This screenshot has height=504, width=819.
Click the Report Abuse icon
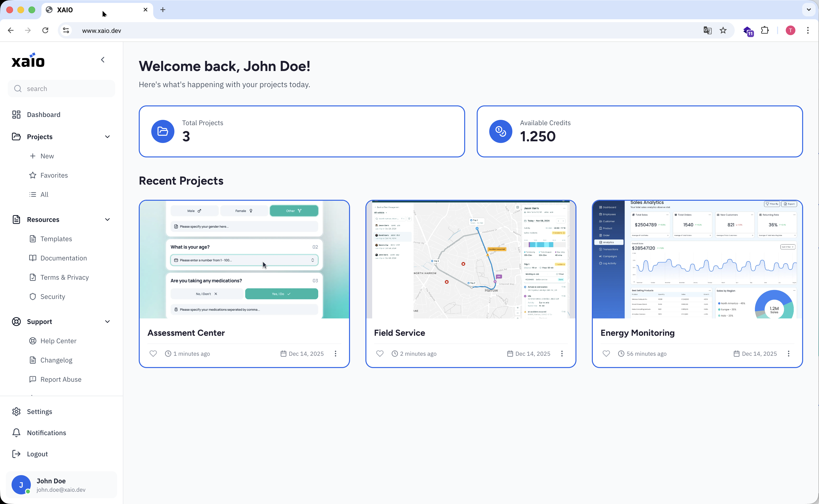pyautogui.click(x=33, y=379)
